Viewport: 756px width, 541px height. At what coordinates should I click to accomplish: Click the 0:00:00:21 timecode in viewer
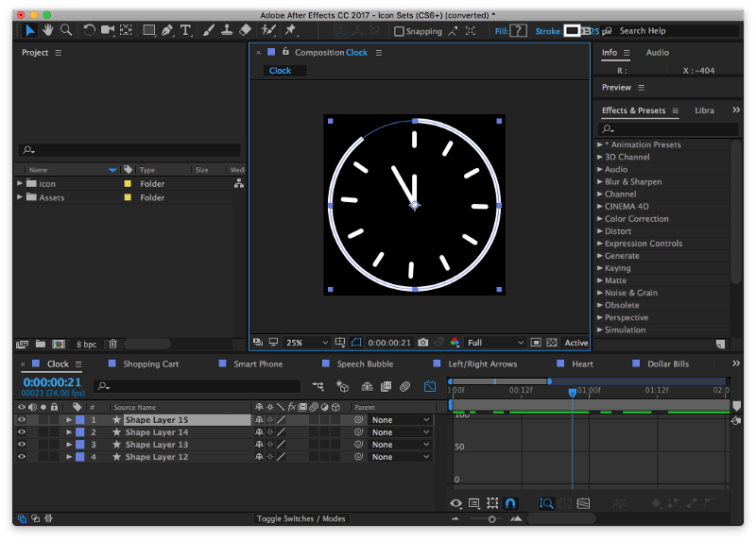pyautogui.click(x=389, y=343)
